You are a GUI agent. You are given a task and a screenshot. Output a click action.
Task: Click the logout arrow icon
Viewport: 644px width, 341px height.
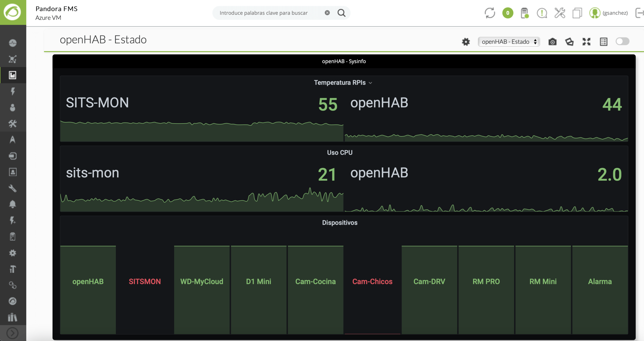[x=639, y=13]
